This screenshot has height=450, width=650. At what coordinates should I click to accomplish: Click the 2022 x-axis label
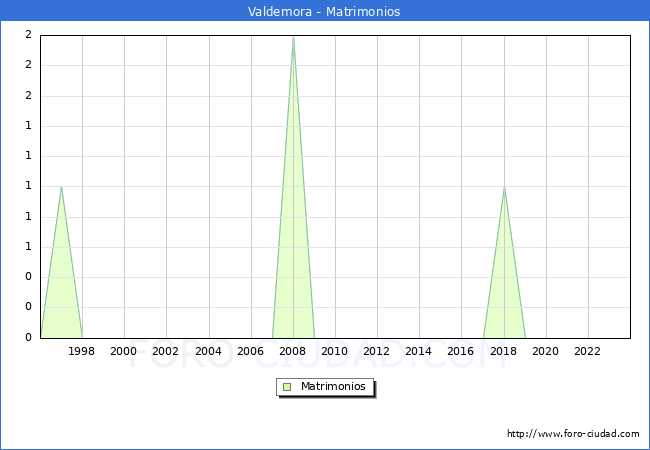click(587, 351)
